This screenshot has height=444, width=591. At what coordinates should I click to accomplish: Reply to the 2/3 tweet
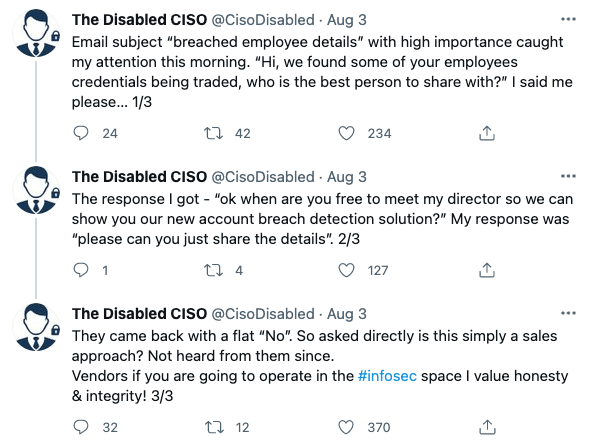81,270
